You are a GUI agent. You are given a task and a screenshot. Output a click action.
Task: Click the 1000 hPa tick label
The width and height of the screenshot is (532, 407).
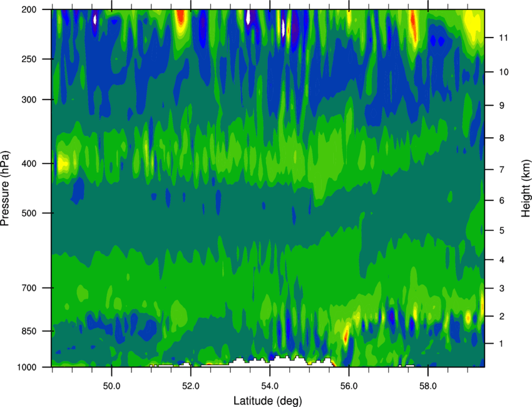(x=27, y=368)
